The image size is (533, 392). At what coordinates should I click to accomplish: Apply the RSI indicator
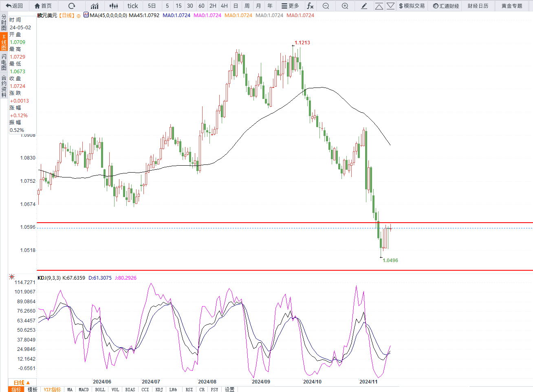coord(189,390)
